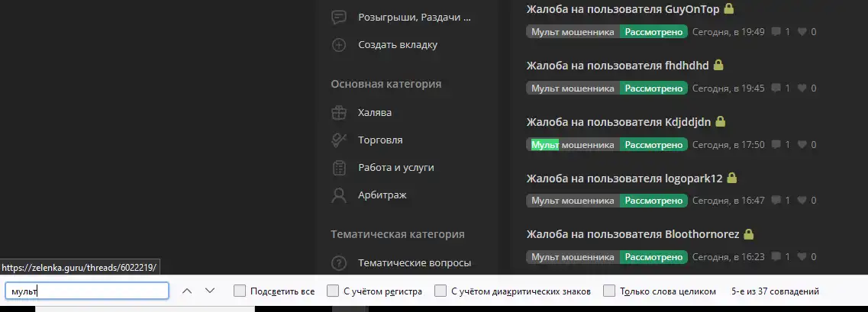The image size is (868, 312).
Task: Open thread Жалоба на пользователя Bloothornorez
Action: 633,234
